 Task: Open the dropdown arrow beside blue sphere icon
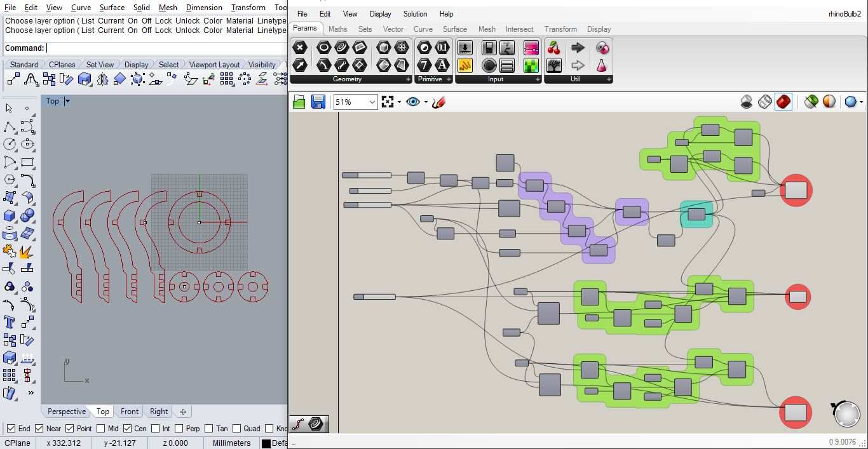point(861,102)
